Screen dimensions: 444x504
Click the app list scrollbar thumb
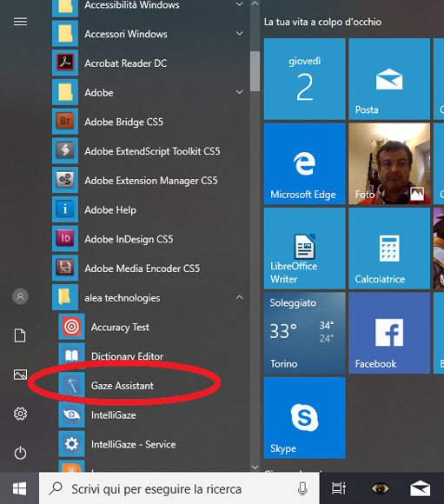[x=255, y=71]
